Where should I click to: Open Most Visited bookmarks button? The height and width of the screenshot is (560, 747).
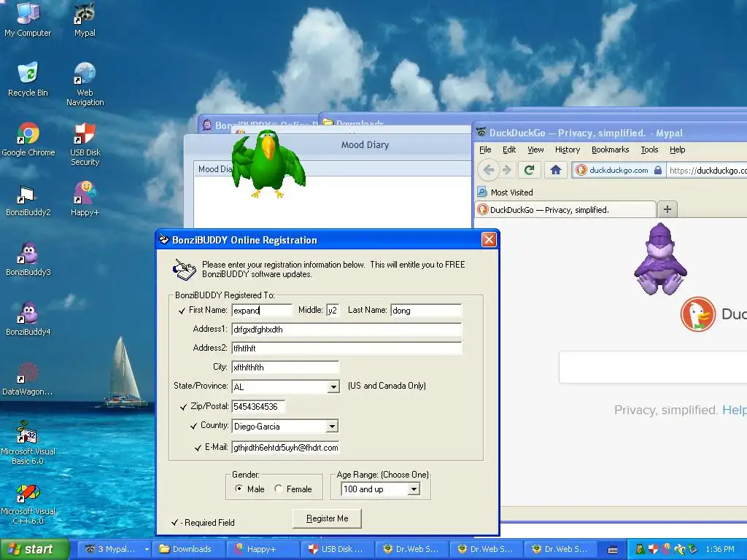pyautogui.click(x=506, y=192)
